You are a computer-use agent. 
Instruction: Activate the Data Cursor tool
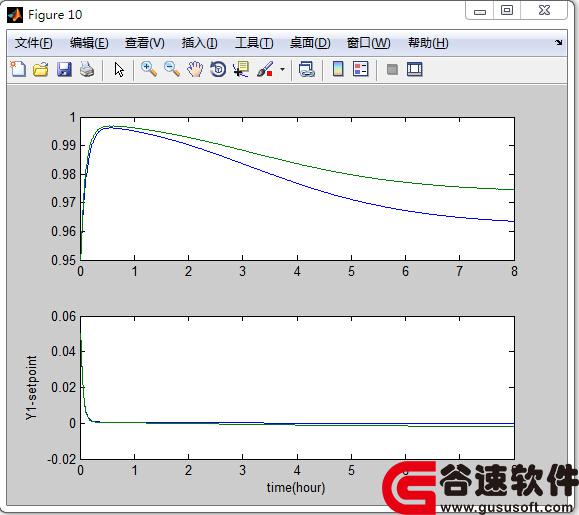[x=241, y=69]
